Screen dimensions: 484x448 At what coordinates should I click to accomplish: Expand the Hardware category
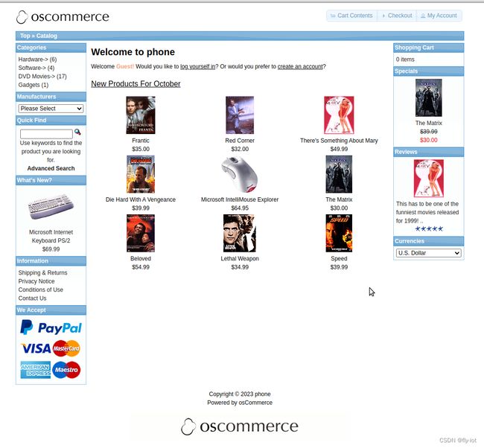click(x=37, y=60)
